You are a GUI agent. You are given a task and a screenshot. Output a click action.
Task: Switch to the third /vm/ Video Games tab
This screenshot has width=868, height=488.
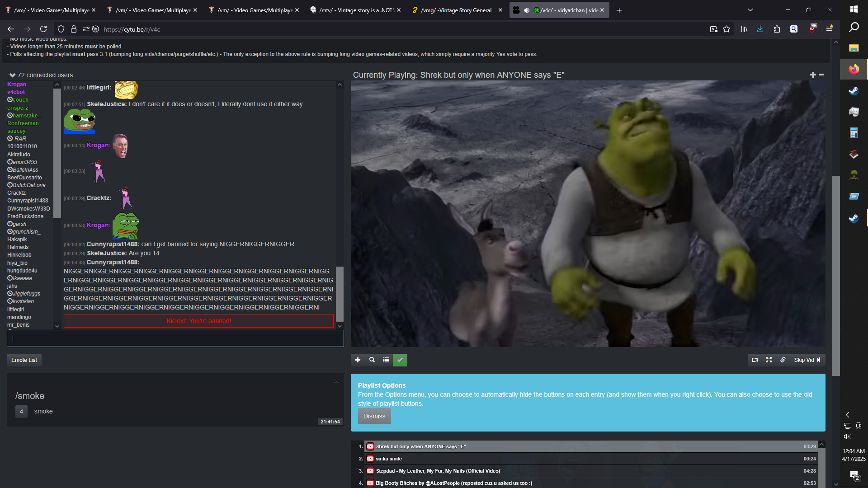click(254, 10)
